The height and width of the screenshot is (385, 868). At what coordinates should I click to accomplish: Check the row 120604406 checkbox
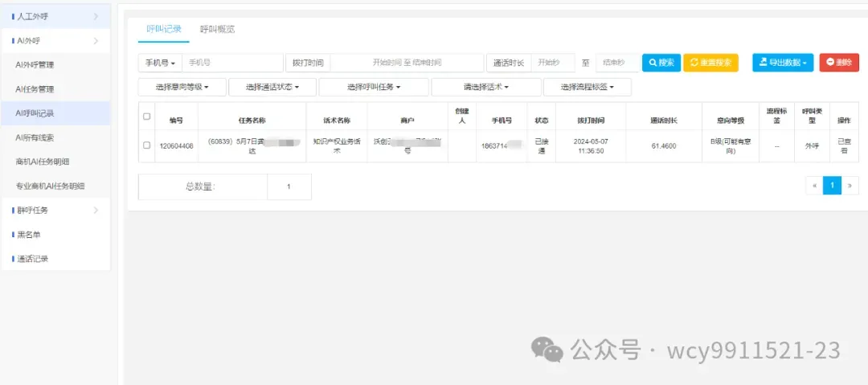(x=147, y=145)
